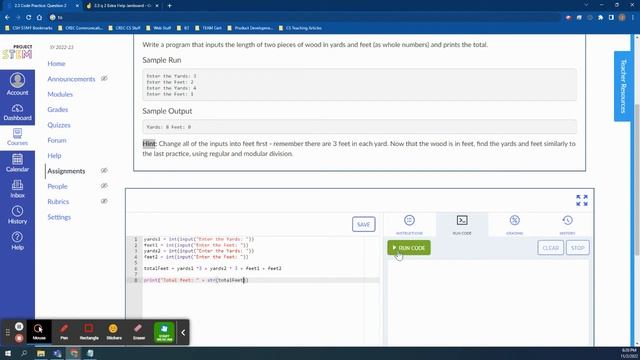Click the browser home icon
Image resolution: width=640 pixels, height=360 pixels.
pyautogui.click(x=39, y=18)
